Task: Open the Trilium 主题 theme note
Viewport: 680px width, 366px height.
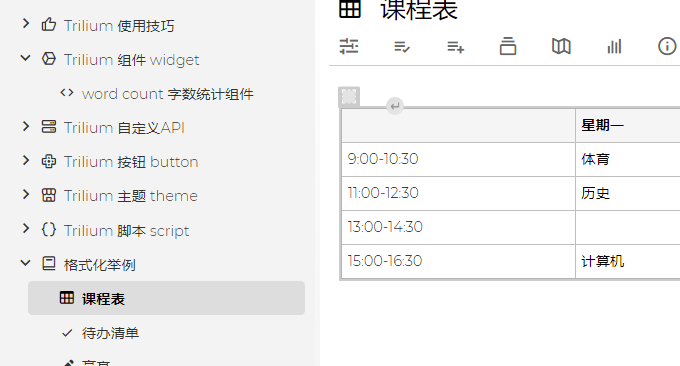Action: [x=131, y=196]
